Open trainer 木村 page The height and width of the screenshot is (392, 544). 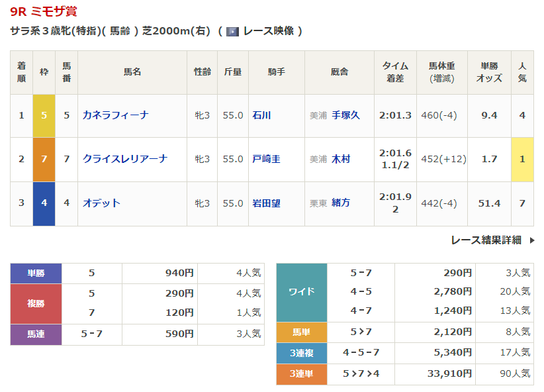(x=341, y=159)
